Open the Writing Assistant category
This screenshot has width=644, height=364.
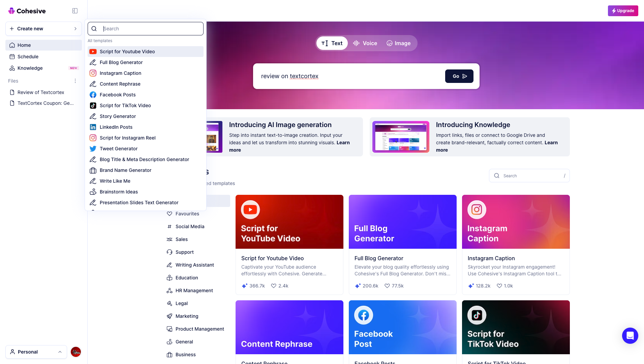pyautogui.click(x=194, y=265)
